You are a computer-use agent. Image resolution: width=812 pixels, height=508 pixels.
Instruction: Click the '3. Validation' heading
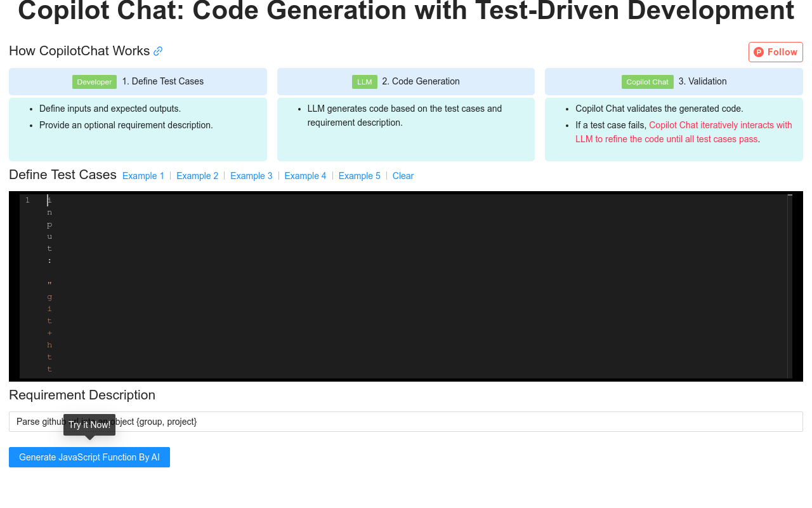click(x=703, y=81)
